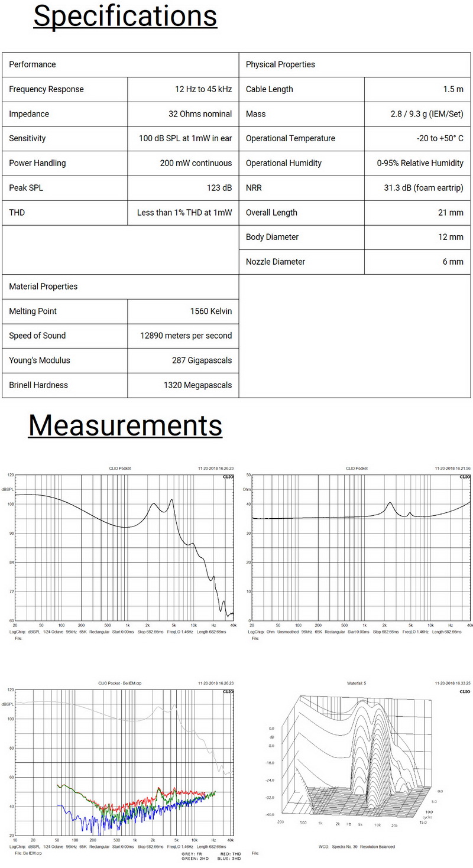Click the GREEN: 2HD legend entry

(x=195, y=859)
